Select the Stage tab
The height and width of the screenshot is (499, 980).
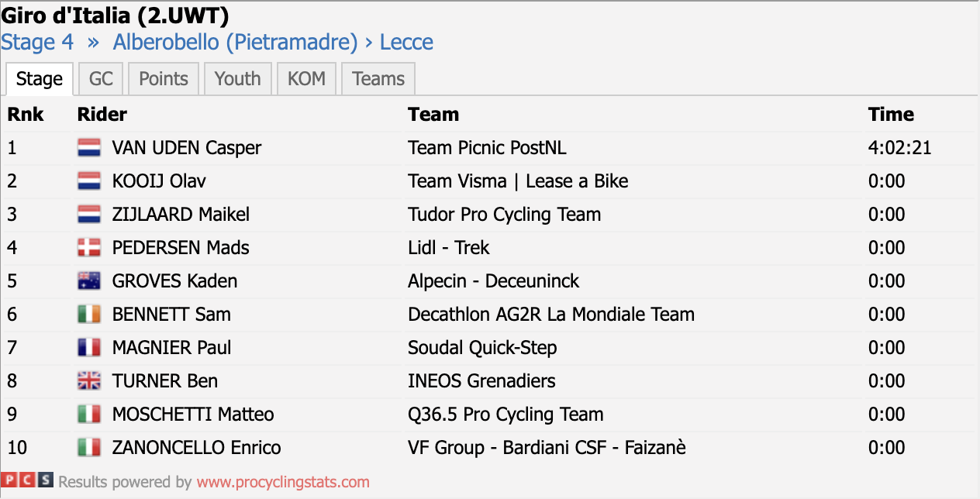[x=40, y=79]
